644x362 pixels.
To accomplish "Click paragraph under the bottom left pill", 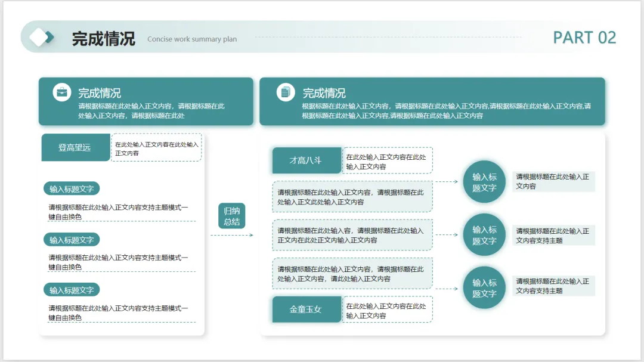I will 118,313.
